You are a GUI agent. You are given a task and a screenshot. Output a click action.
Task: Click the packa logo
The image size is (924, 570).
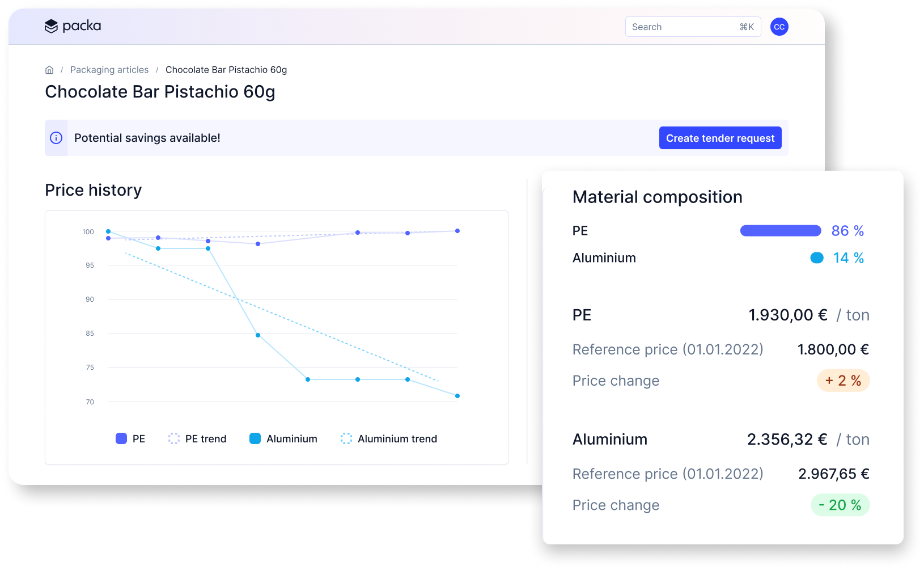73,26
